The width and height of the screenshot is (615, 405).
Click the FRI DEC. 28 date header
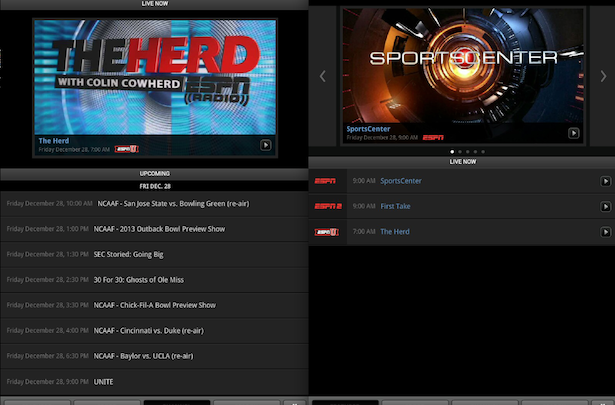[154, 186]
